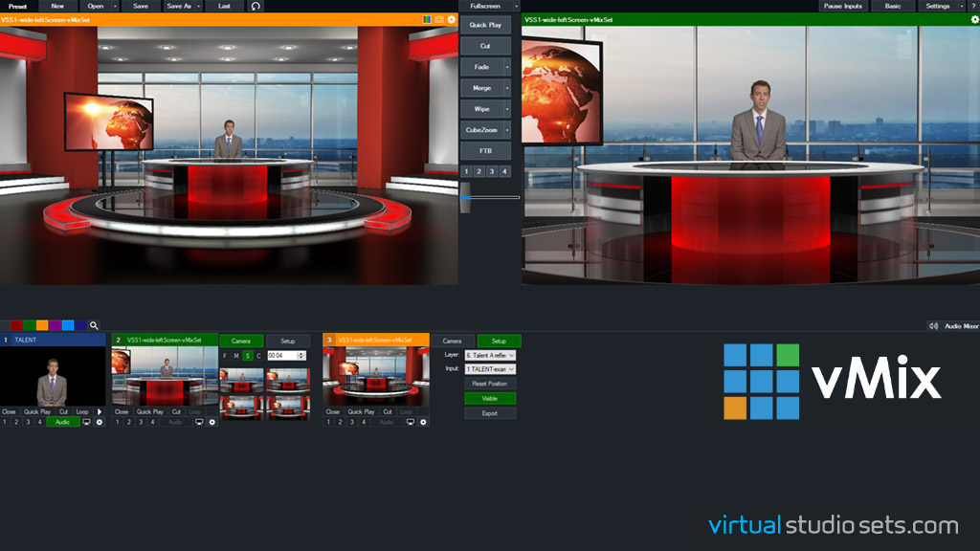This screenshot has width=980, height=551.
Task: Open the Audio Mixer panel
Action: [961, 326]
